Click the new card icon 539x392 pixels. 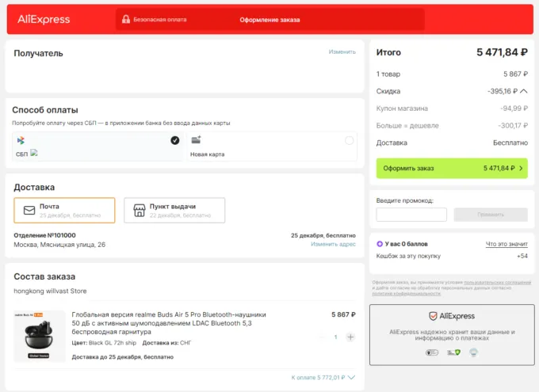coord(196,140)
